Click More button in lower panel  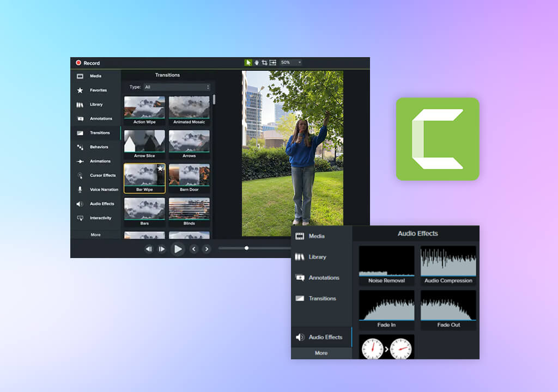click(322, 353)
